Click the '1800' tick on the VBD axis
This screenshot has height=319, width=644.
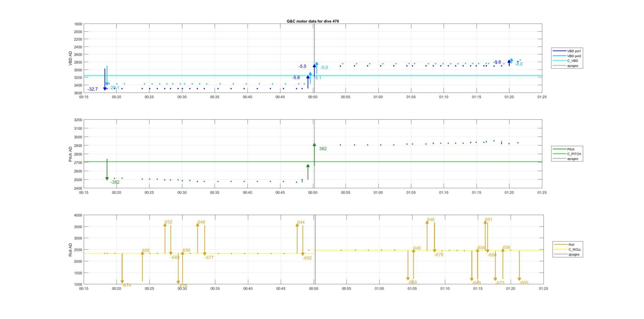coord(78,24)
